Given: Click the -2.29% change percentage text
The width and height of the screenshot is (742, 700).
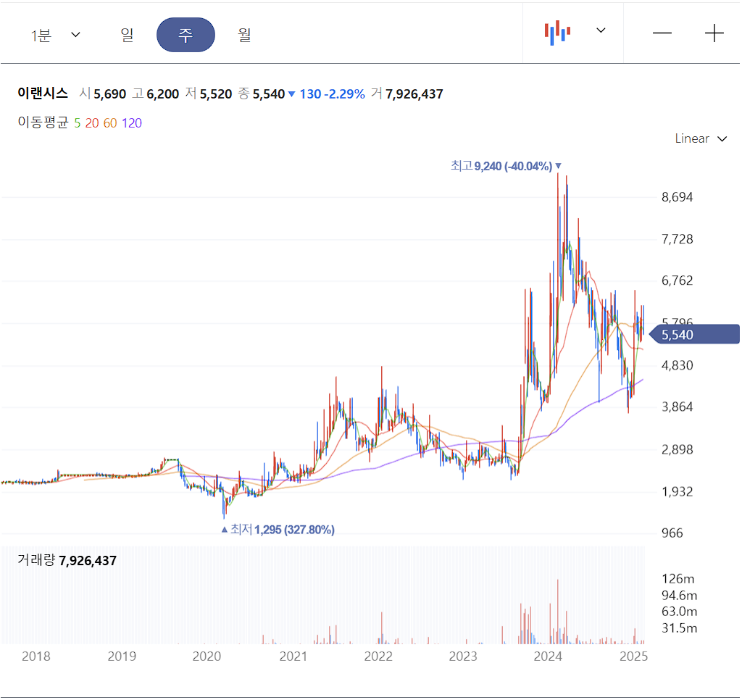Looking at the screenshot, I should [x=343, y=93].
